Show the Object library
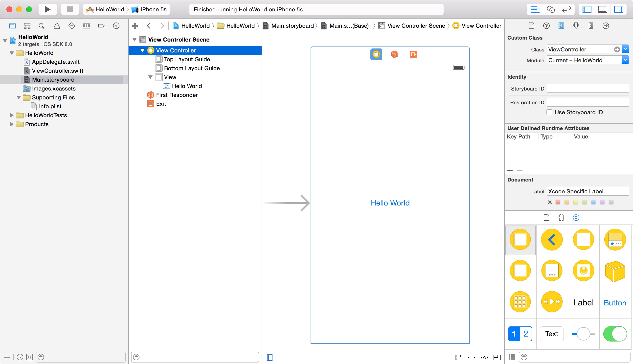The height and width of the screenshot is (364, 633). tap(576, 218)
